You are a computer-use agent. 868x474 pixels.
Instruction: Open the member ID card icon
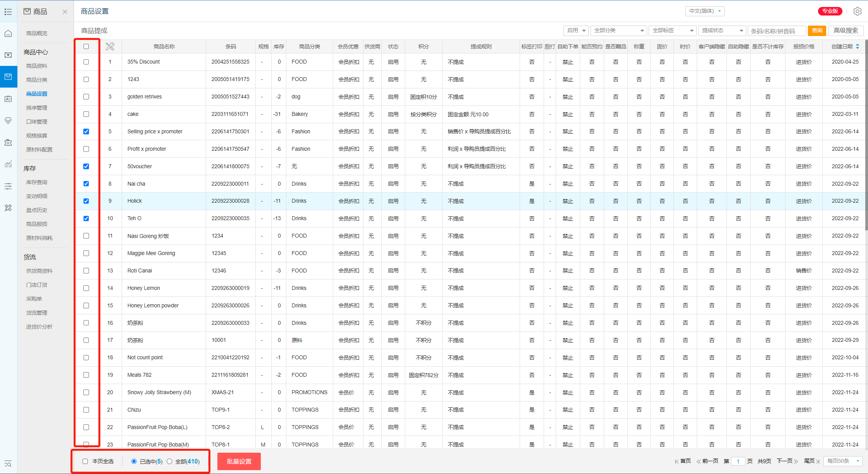tap(8, 99)
